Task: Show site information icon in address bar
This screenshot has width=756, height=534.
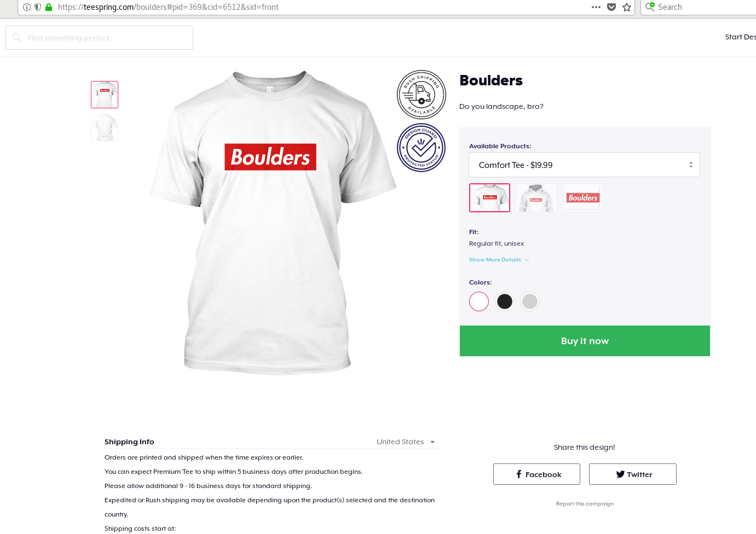Action: pyautogui.click(x=27, y=7)
